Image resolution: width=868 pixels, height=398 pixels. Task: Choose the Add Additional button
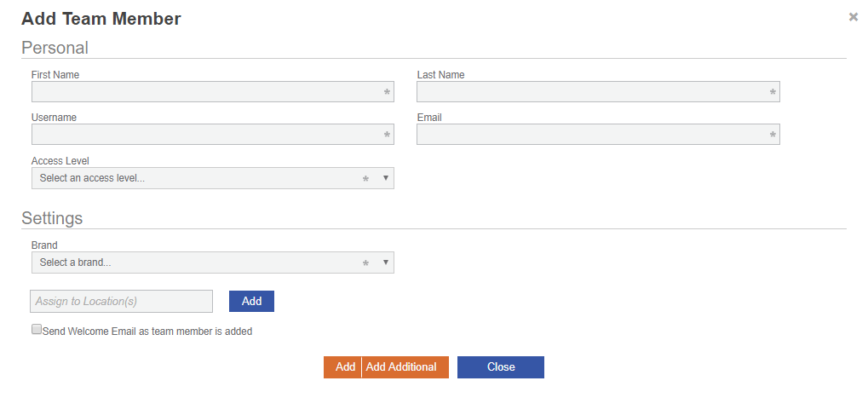tap(401, 367)
